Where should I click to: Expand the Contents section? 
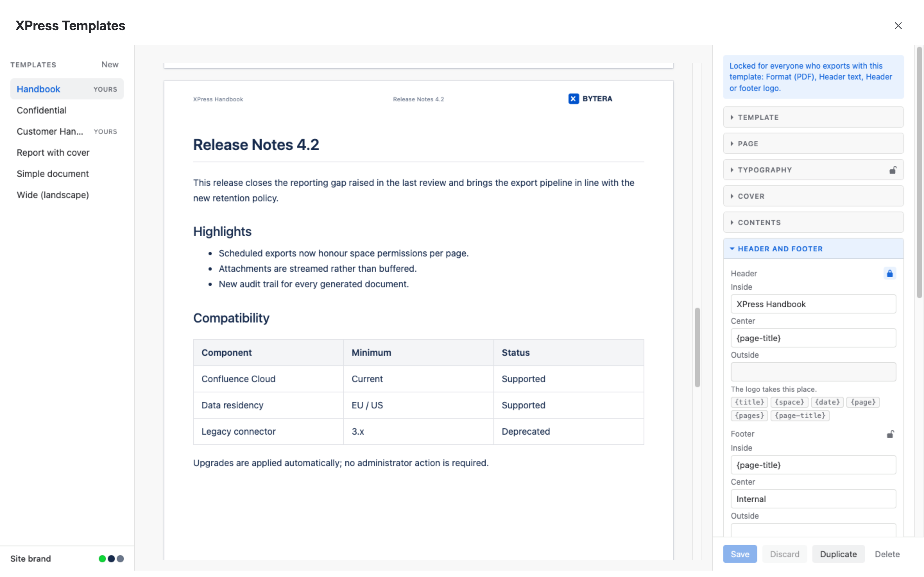point(813,222)
